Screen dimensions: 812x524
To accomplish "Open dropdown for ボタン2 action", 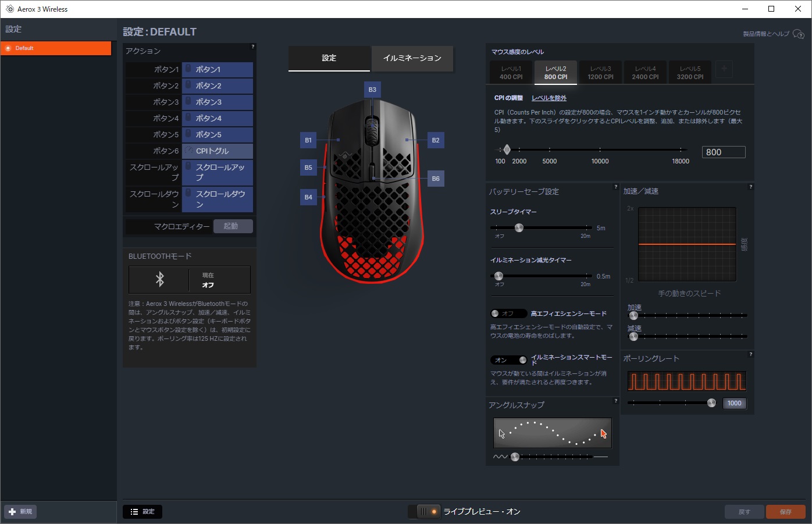I will (x=218, y=86).
